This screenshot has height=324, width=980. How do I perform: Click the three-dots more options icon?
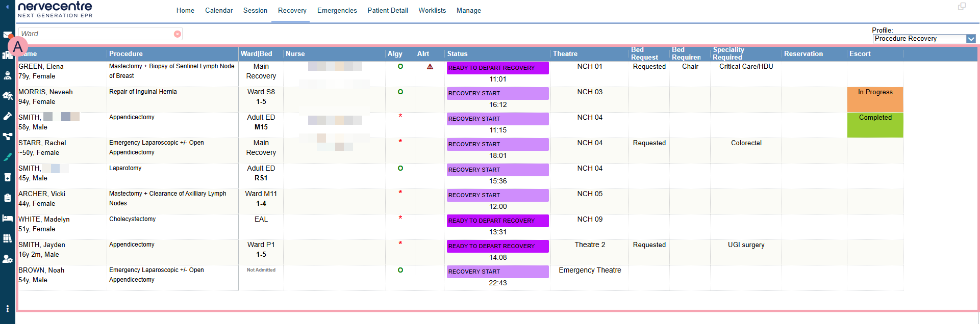point(7,309)
